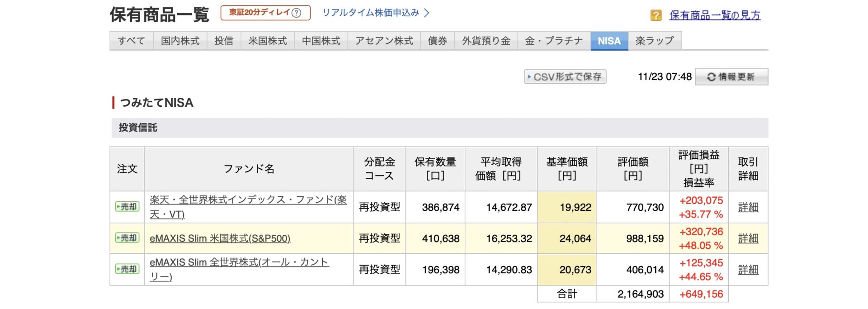Click the 基準価額 value 19,922

[x=575, y=207]
